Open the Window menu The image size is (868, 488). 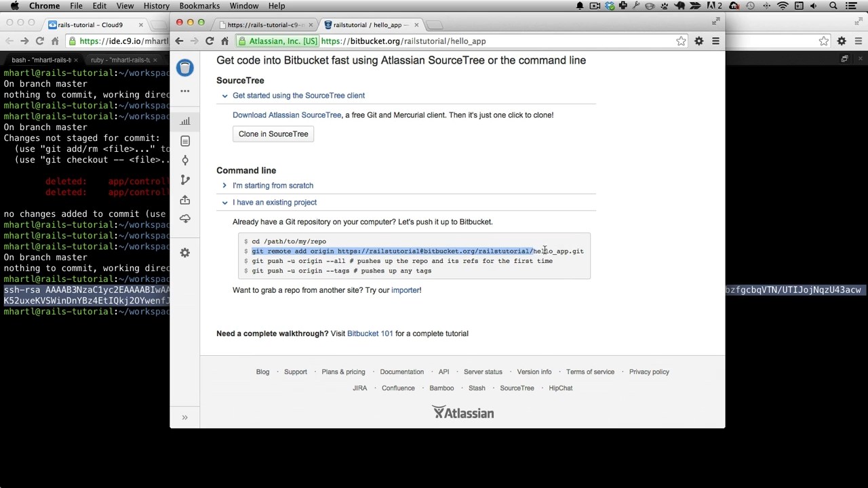[x=243, y=6]
